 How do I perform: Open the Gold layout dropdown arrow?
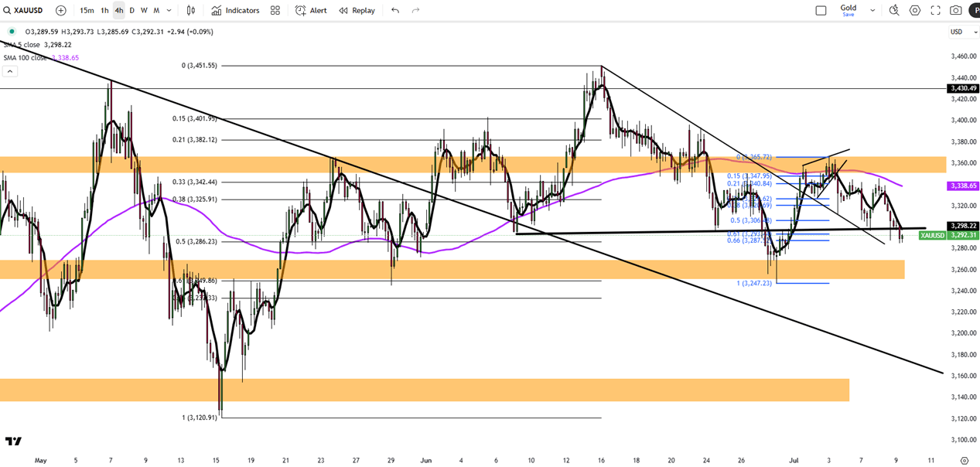point(872,10)
